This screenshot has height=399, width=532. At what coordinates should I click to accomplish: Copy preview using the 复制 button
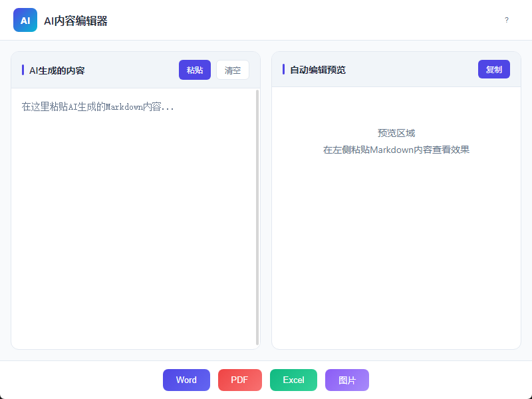coord(493,69)
